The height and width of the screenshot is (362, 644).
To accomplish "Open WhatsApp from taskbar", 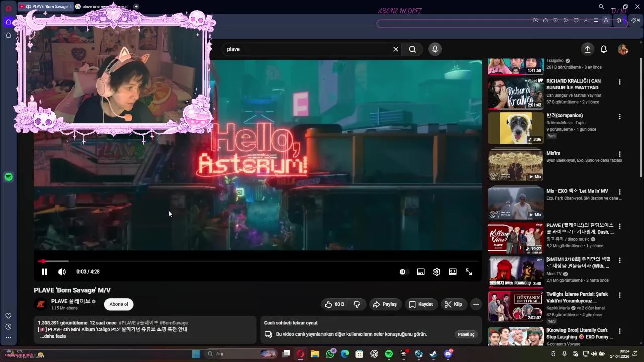I will point(330,354).
